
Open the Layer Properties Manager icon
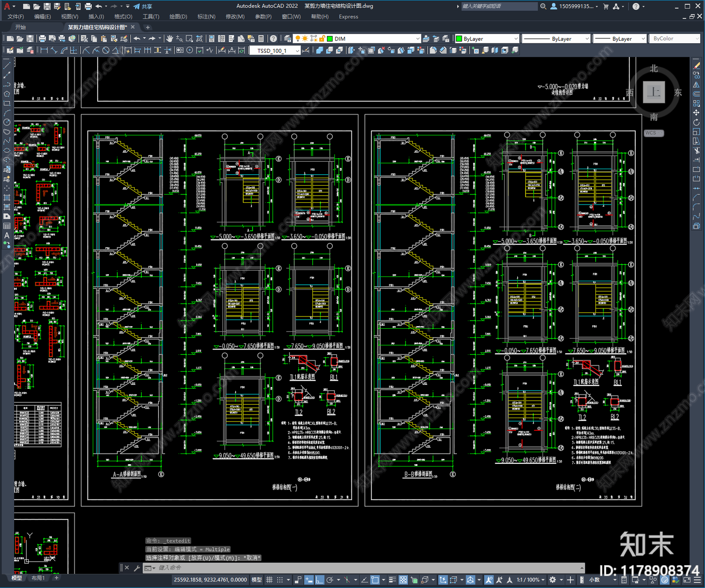click(288, 39)
